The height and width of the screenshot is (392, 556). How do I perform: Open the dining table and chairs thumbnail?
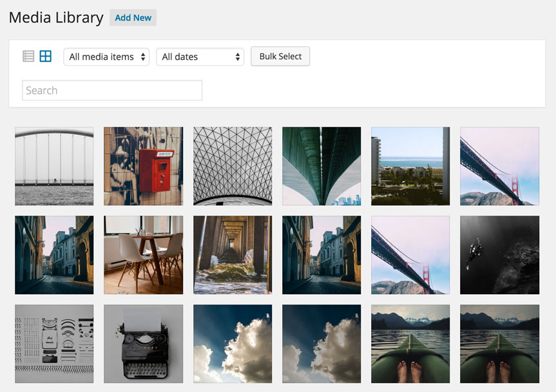pyautogui.click(x=143, y=255)
